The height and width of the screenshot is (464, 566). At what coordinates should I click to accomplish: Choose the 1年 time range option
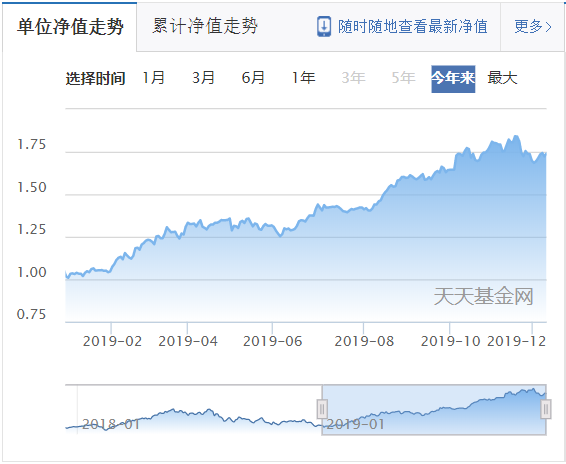303,78
